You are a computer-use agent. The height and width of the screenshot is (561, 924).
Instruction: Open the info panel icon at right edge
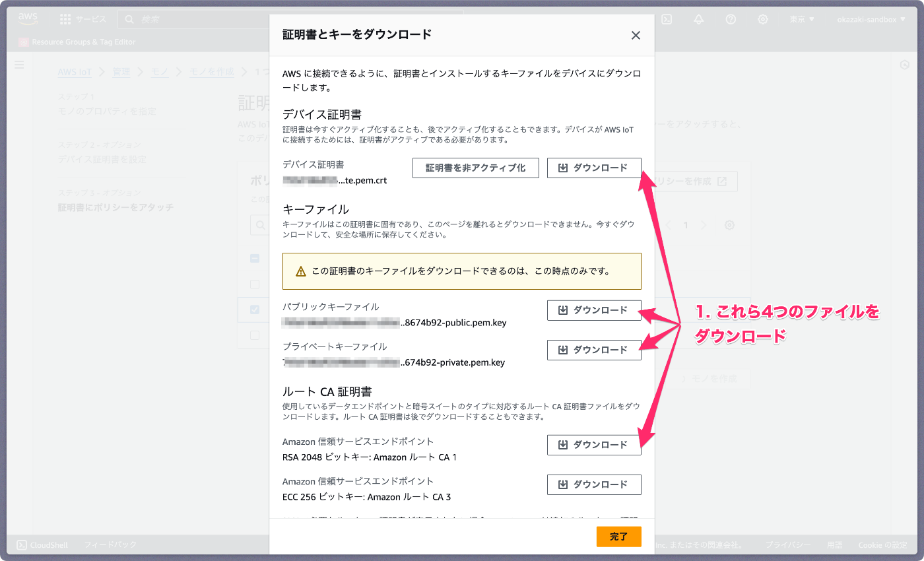point(905,65)
